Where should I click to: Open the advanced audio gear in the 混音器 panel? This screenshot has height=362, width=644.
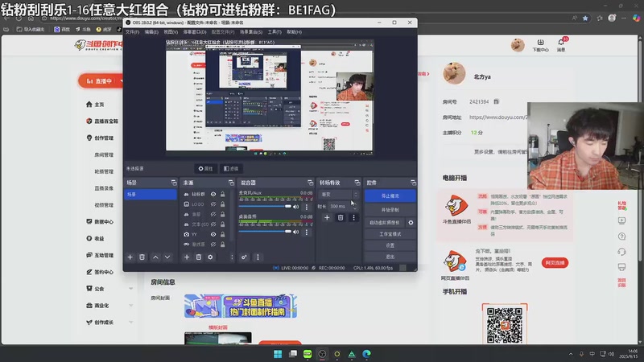(x=244, y=257)
